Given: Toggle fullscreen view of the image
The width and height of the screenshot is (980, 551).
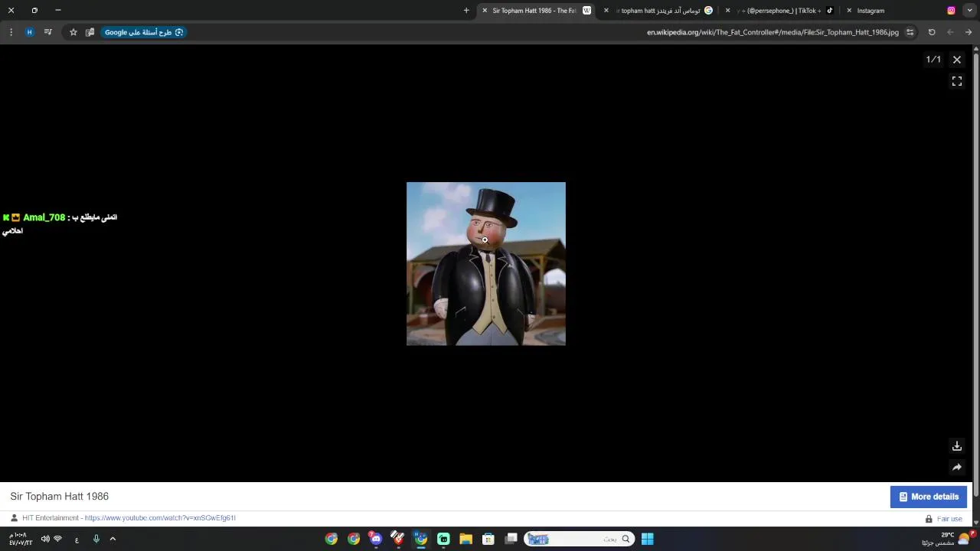Looking at the screenshot, I should click(956, 81).
